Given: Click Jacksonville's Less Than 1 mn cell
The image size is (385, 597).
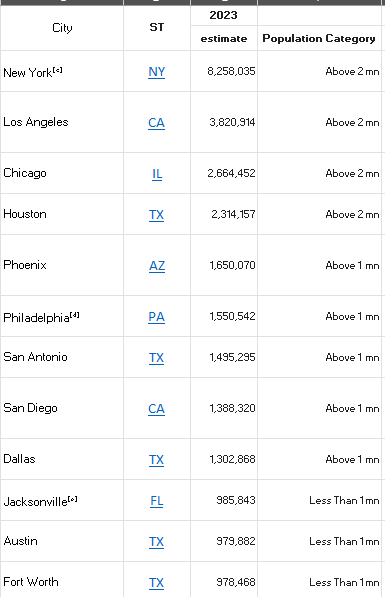Looking at the screenshot, I should [x=319, y=500].
